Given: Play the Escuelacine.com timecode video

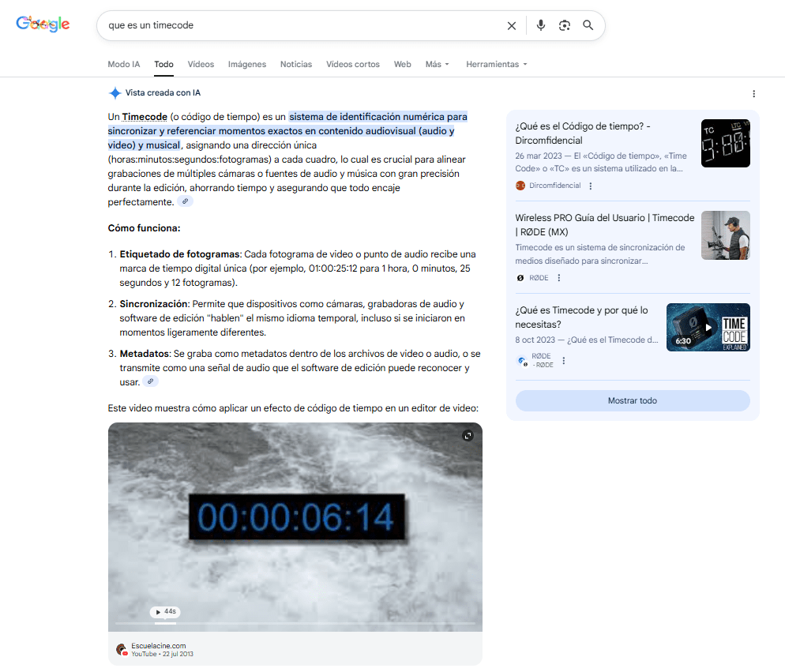Looking at the screenshot, I should pos(295,526).
